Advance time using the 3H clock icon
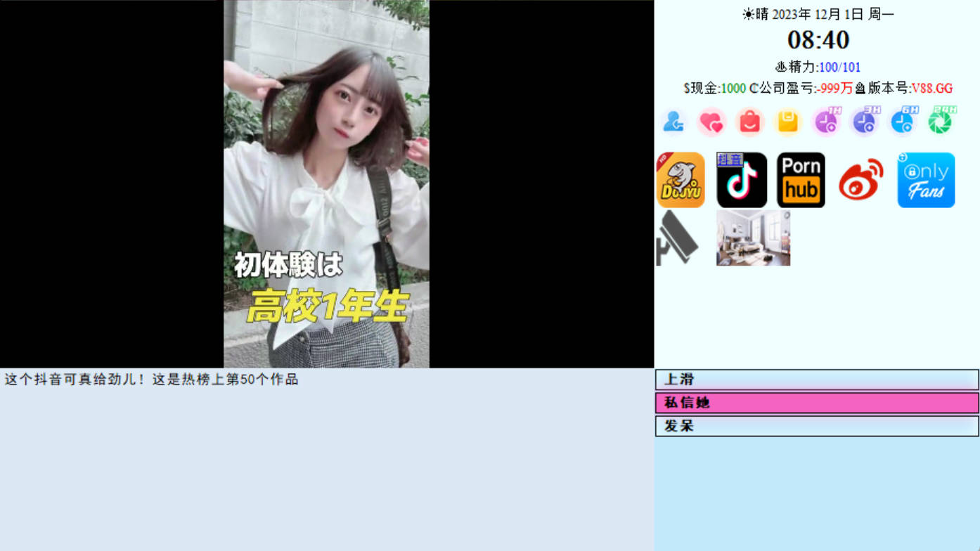This screenshot has width=980, height=551. [x=864, y=121]
